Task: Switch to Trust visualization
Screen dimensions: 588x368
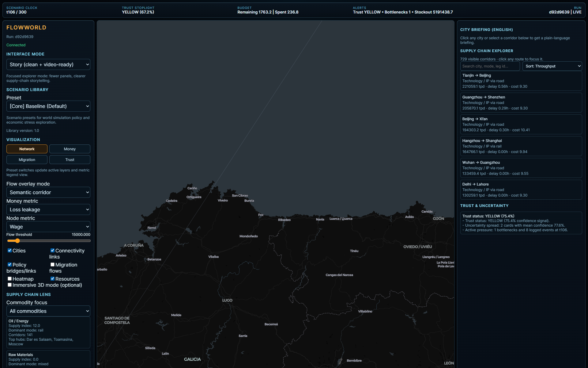Action: [70, 160]
